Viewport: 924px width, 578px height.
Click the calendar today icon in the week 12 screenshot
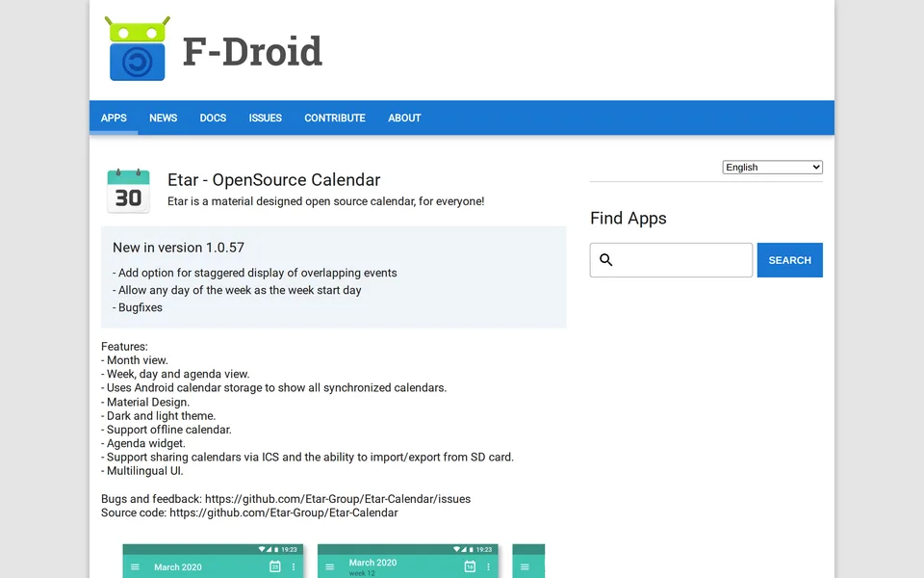tap(470, 566)
